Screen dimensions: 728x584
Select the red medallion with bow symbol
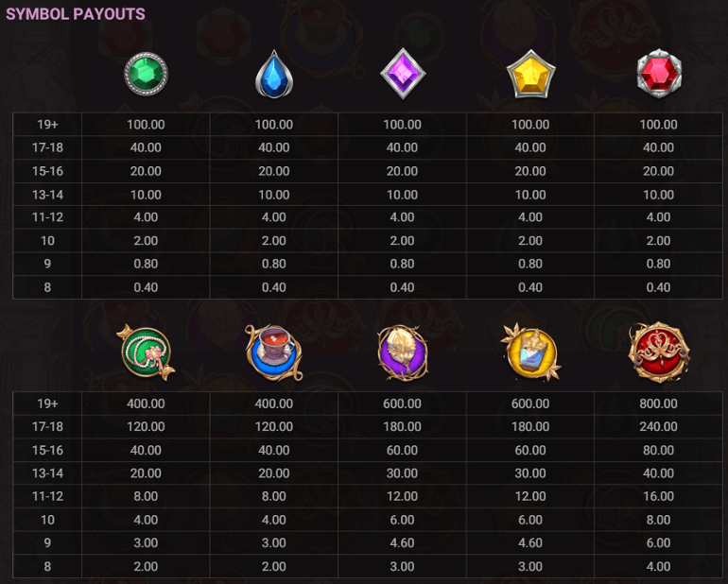click(x=658, y=352)
